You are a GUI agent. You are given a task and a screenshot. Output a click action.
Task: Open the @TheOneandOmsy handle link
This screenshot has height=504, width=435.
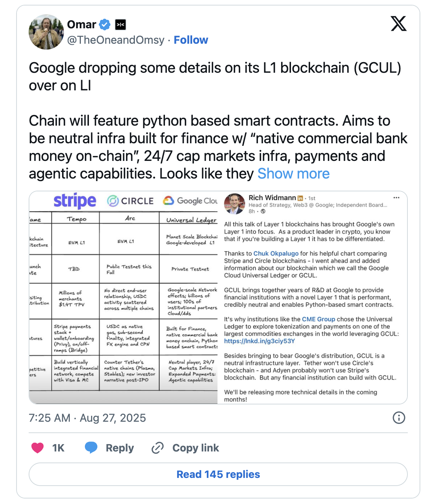point(116,40)
